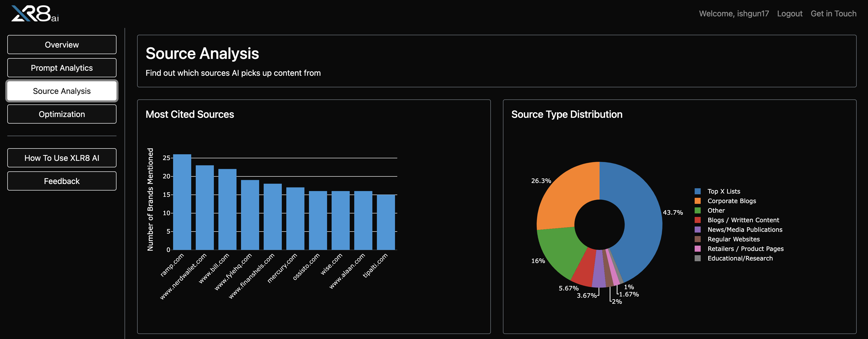Click the 3.67% percentage label
The image size is (868, 339).
pyautogui.click(x=587, y=296)
